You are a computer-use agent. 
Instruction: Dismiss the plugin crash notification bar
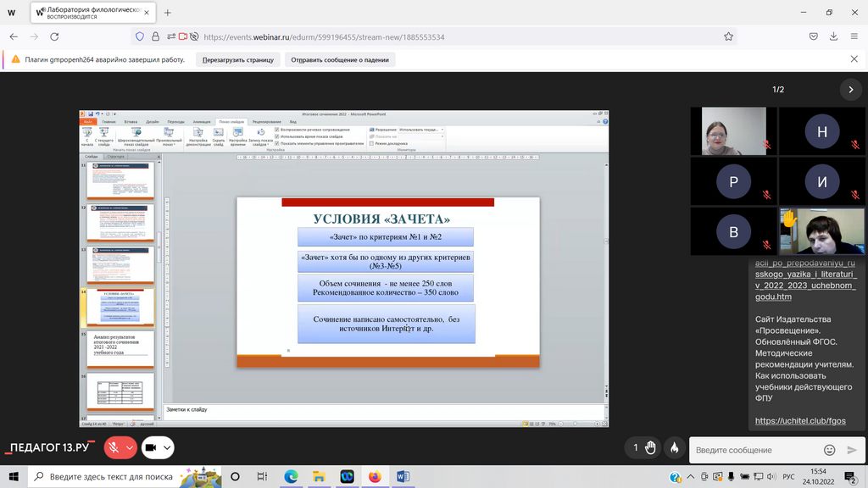[854, 59]
